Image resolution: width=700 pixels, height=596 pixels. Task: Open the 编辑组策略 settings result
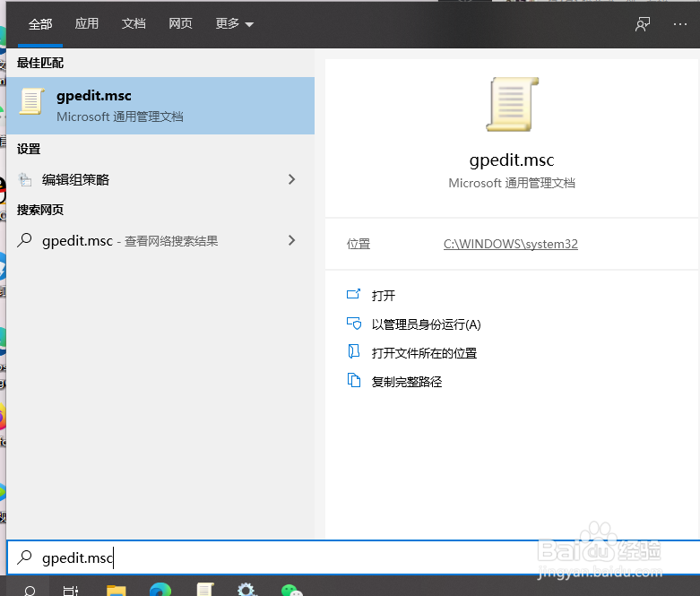tap(160, 179)
